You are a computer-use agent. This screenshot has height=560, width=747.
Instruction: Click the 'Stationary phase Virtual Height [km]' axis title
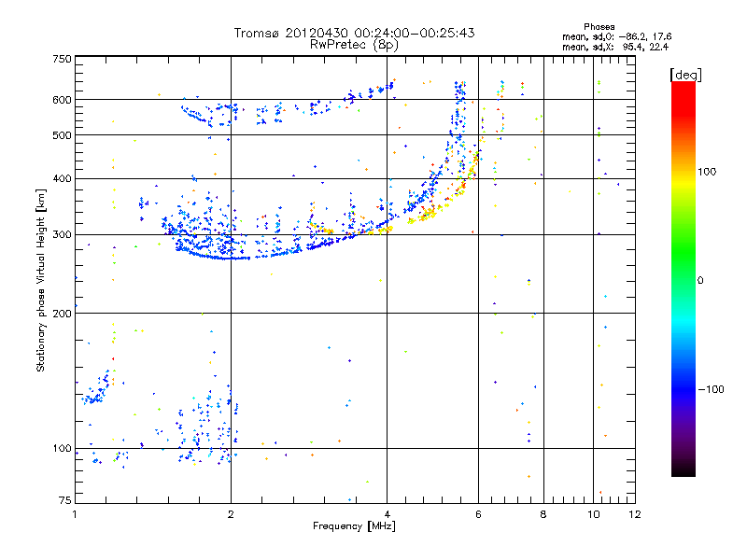(x=41, y=280)
